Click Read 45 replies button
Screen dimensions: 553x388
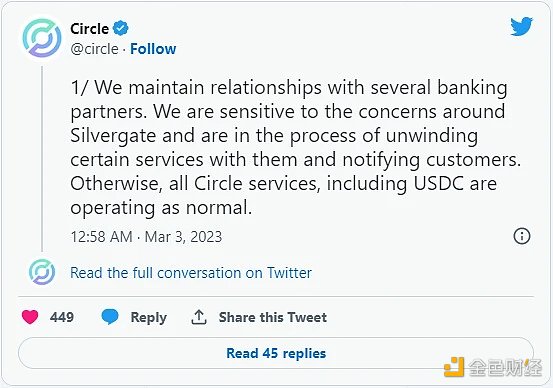tap(276, 353)
